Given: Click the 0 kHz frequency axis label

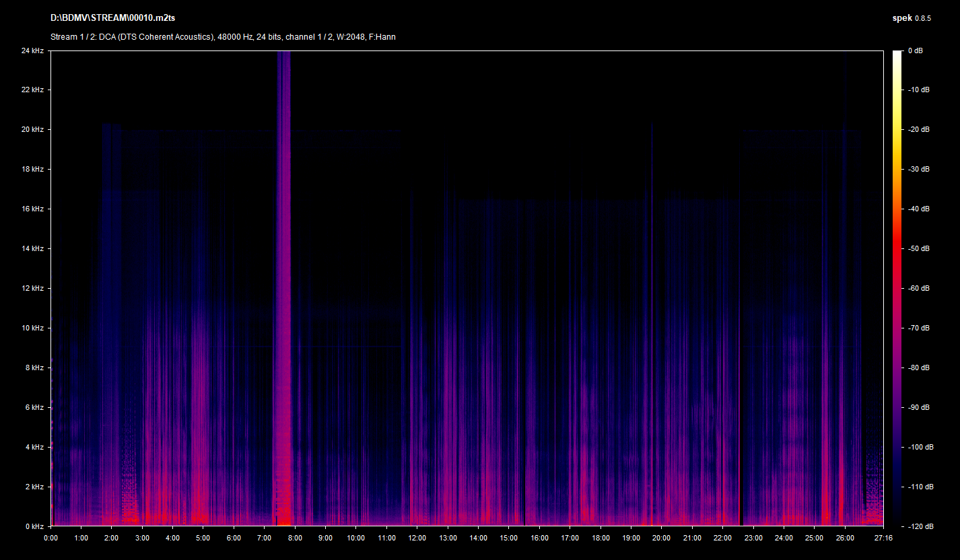Looking at the screenshot, I should click(34, 526).
